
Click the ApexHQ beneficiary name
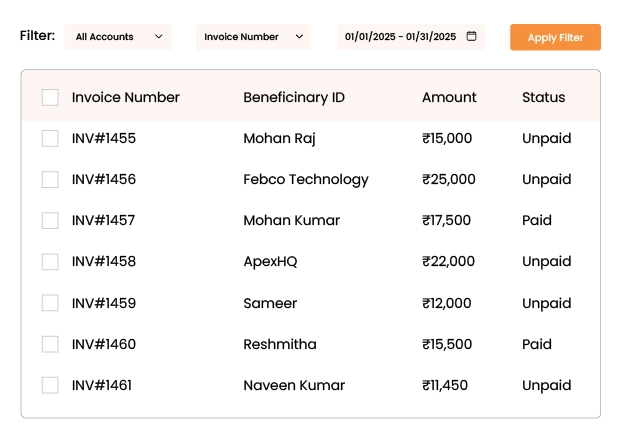point(270,261)
